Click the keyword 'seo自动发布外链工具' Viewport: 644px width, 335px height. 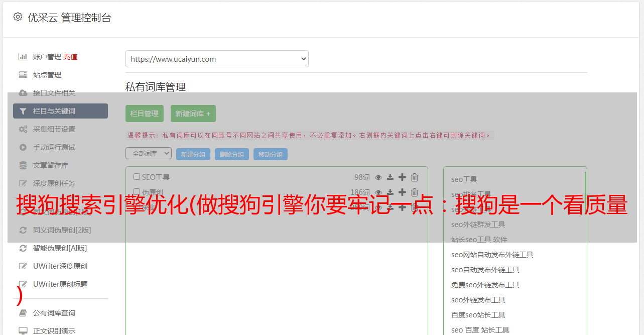tap(485, 270)
